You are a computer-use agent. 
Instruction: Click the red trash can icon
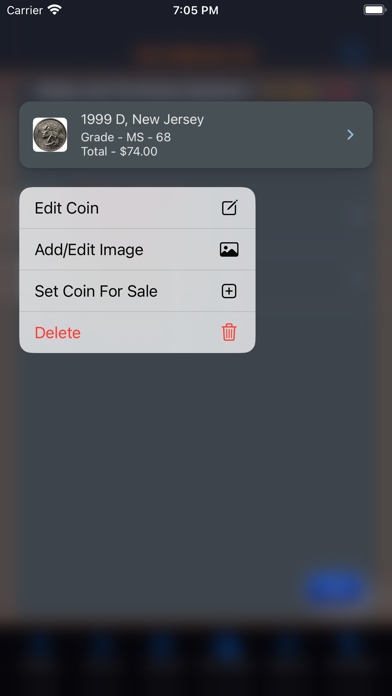pyautogui.click(x=229, y=332)
